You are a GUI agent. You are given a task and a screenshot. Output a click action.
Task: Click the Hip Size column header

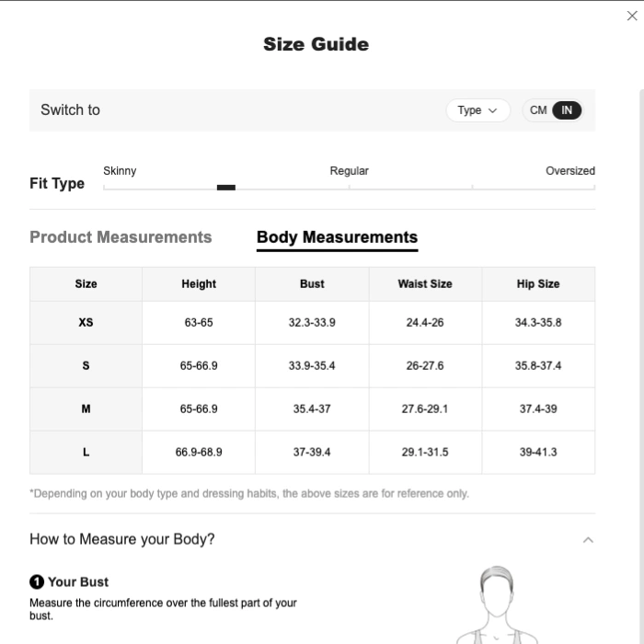tap(538, 283)
